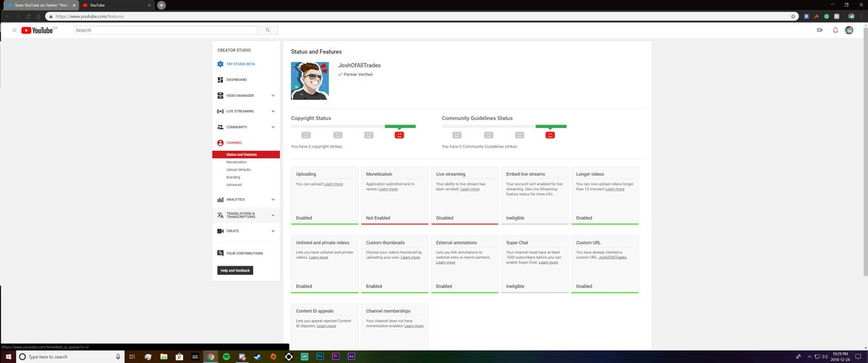Open the YouTube hamburger guide menu

click(14, 30)
